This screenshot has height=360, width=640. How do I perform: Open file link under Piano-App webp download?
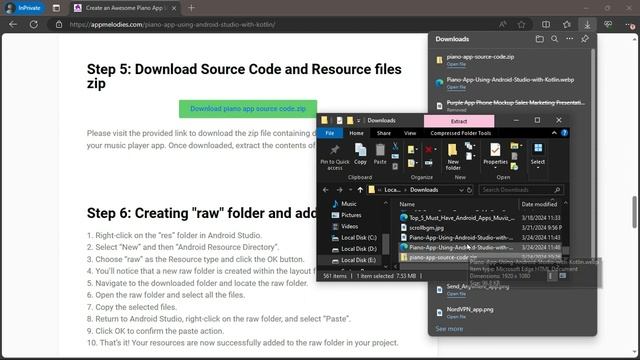tap(456, 87)
